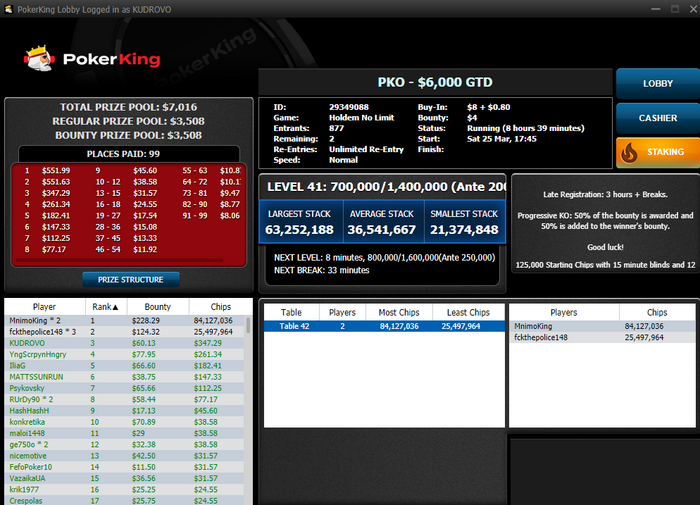
Task: Select YngScrpynHngry row
Action: point(124,355)
